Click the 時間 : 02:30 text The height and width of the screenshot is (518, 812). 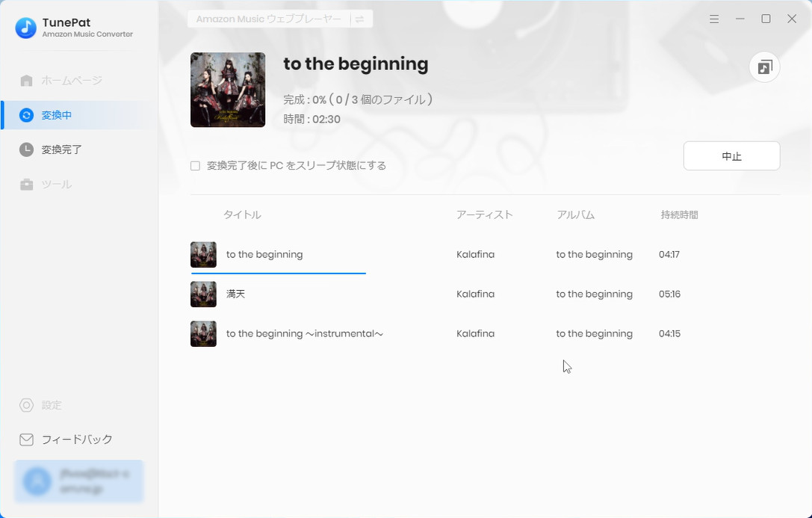312,119
